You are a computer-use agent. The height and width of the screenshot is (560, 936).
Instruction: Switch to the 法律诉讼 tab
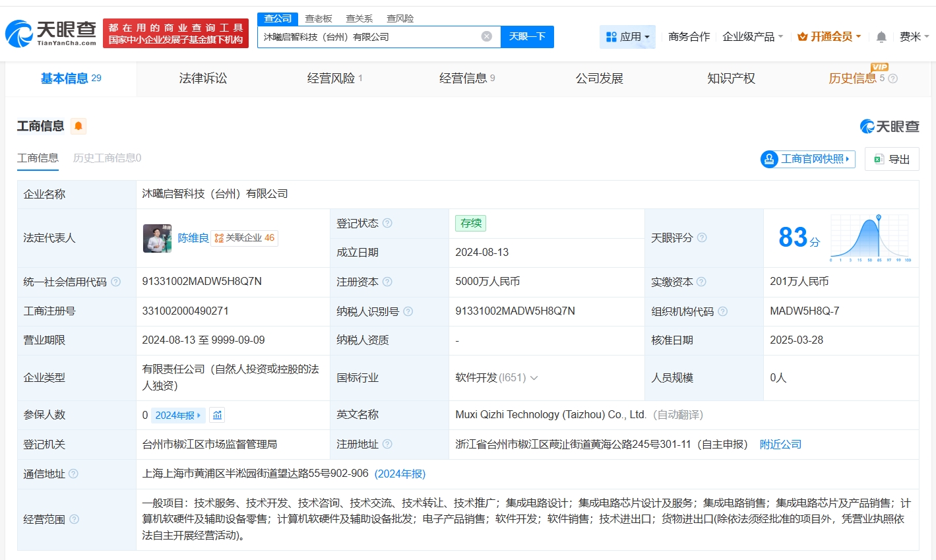203,78
